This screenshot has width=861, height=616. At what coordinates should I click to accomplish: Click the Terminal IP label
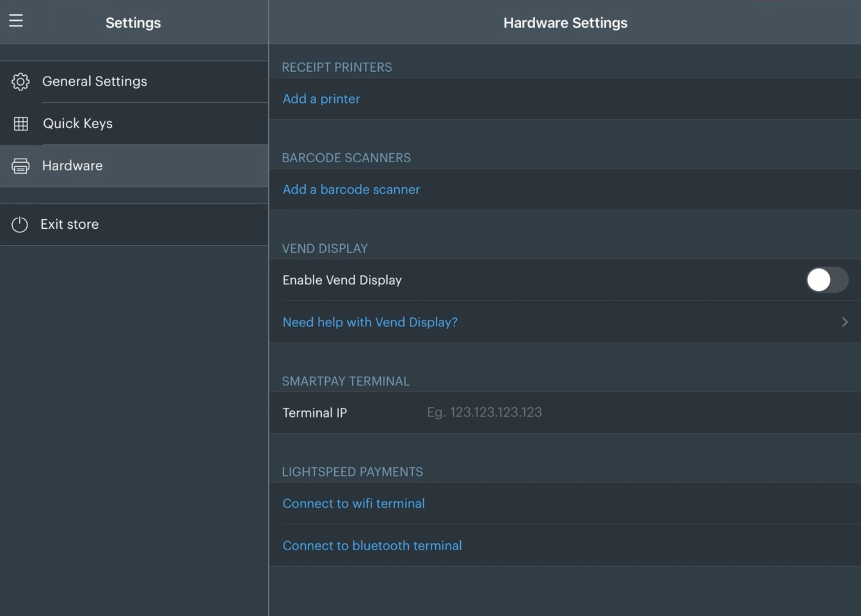[x=315, y=413]
